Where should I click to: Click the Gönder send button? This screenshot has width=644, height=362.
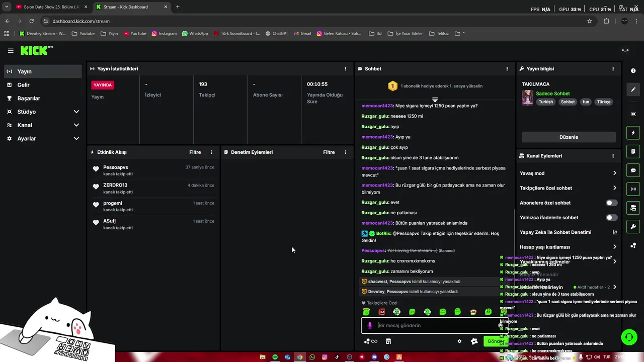coord(495,341)
